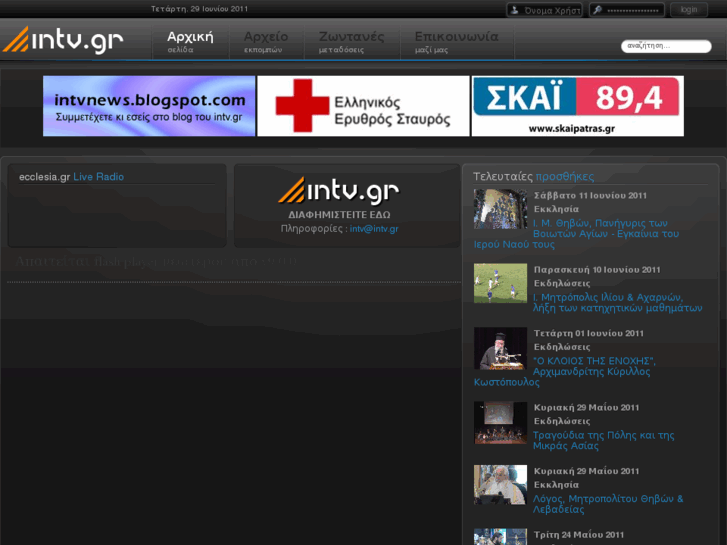Open the Αρχική σελίδα menu item
This screenshot has width=727, height=545.
pos(190,42)
